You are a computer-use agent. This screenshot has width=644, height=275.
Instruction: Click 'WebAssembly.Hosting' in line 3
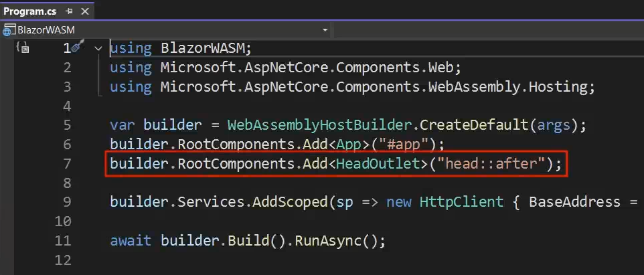[x=509, y=86]
